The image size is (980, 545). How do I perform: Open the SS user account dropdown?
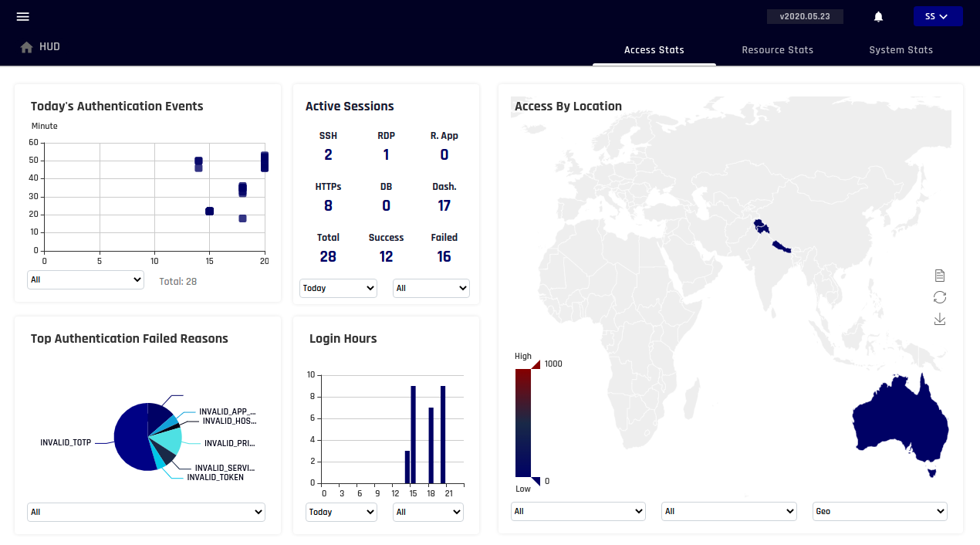pyautogui.click(x=938, y=16)
